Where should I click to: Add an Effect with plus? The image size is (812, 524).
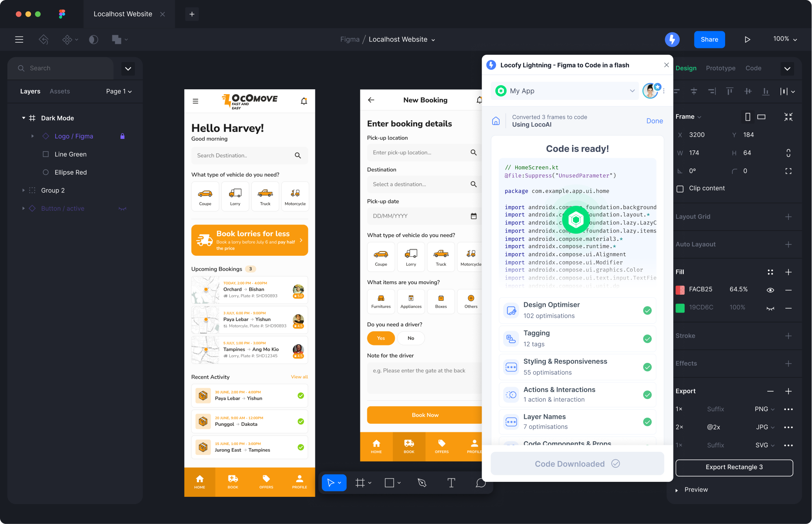coord(788,363)
